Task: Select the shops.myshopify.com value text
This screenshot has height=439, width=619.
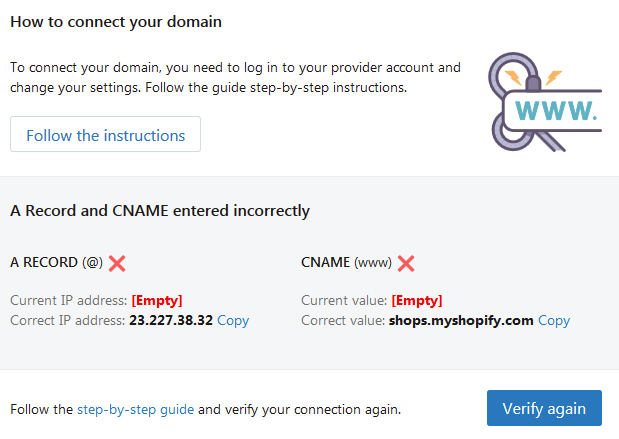Action: [461, 320]
